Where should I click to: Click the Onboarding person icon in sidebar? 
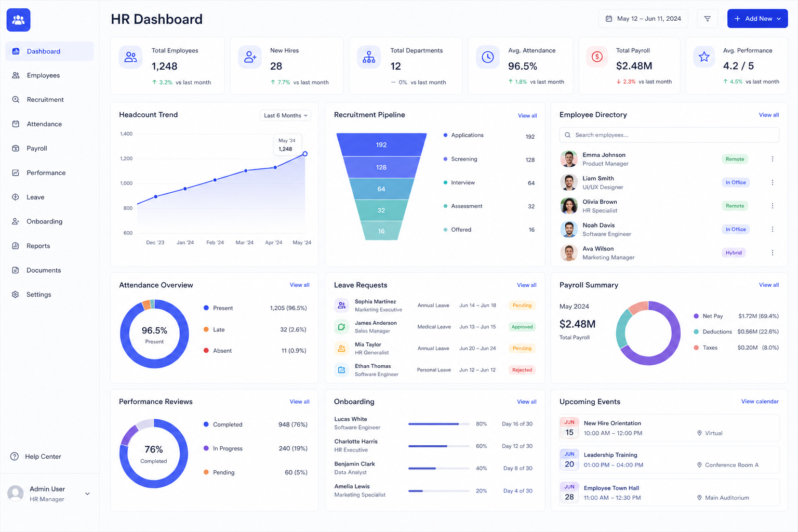click(x=16, y=221)
